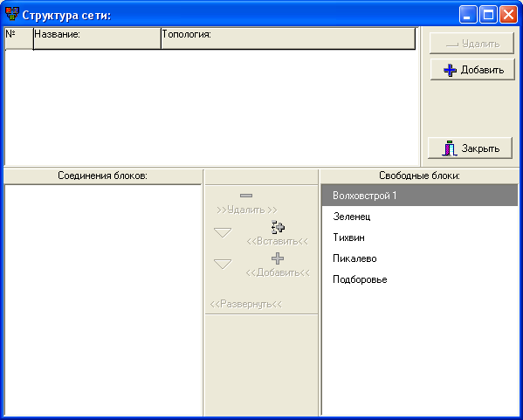
Task: Click the triangle arrow beside <<Вставить<<
Action: click(223, 232)
